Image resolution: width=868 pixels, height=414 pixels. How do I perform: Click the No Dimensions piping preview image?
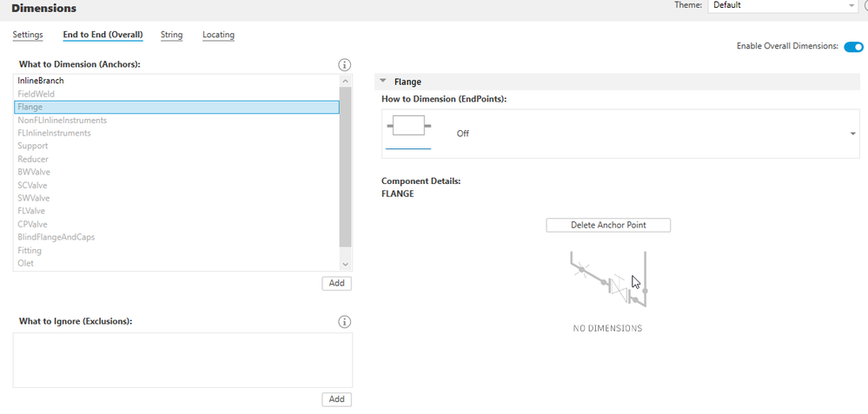pos(608,279)
